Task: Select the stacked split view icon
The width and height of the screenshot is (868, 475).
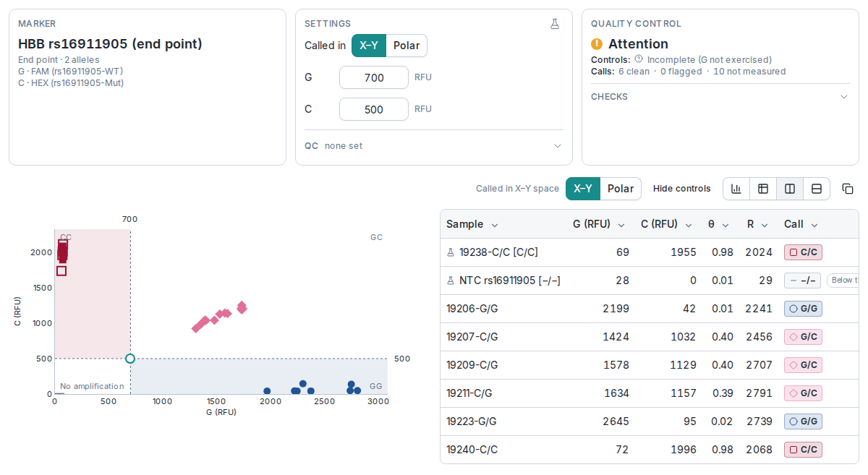Action: point(817,189)
